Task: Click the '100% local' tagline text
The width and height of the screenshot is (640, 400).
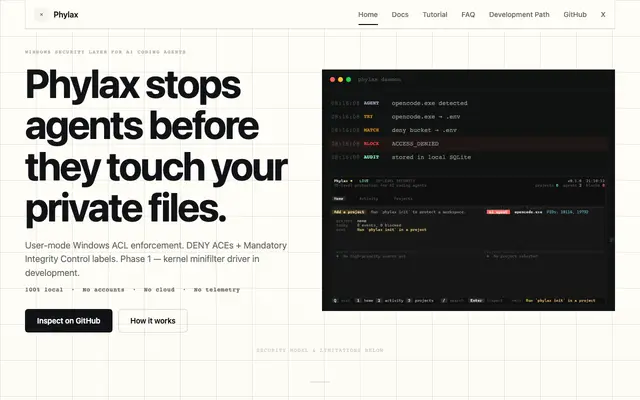Action: [44, 290]
